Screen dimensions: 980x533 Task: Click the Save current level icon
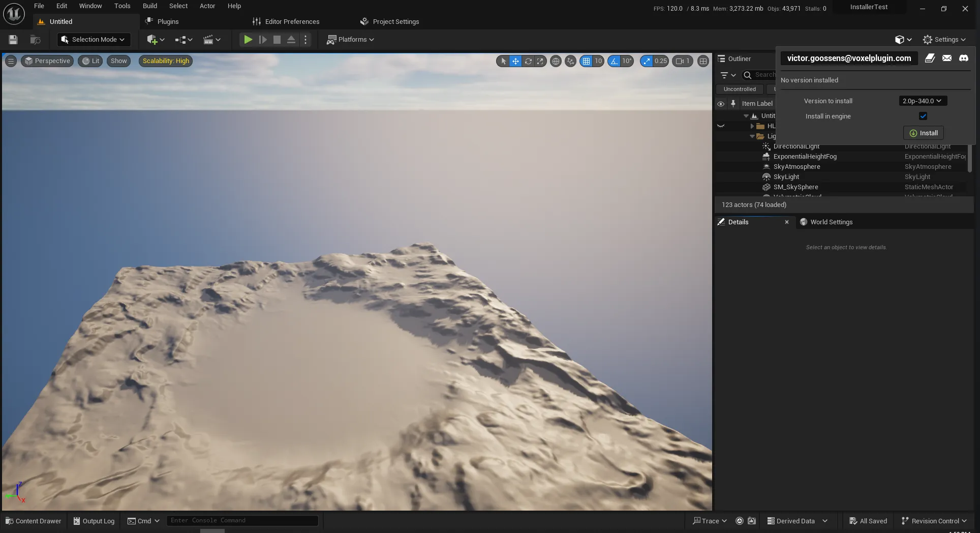pyautogui.click(x=13, y=39)
